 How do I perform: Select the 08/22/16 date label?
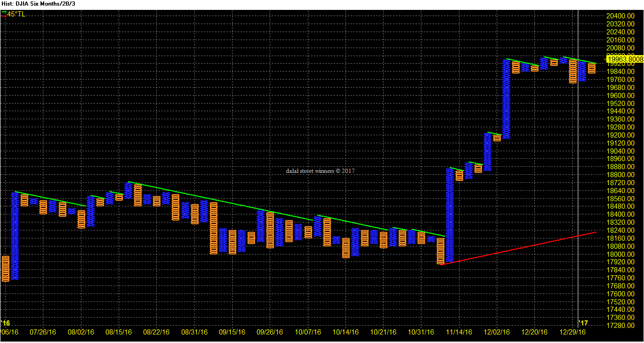click(157, 332)
